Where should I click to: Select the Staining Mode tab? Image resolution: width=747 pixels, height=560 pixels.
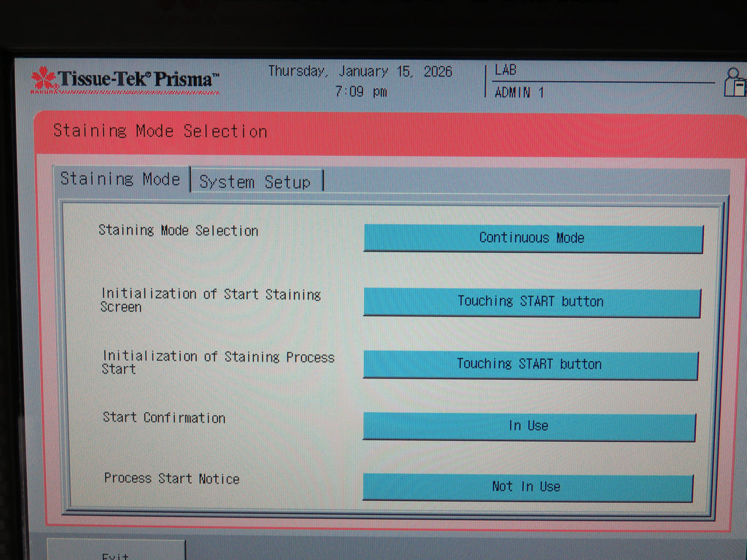(120, 179)
